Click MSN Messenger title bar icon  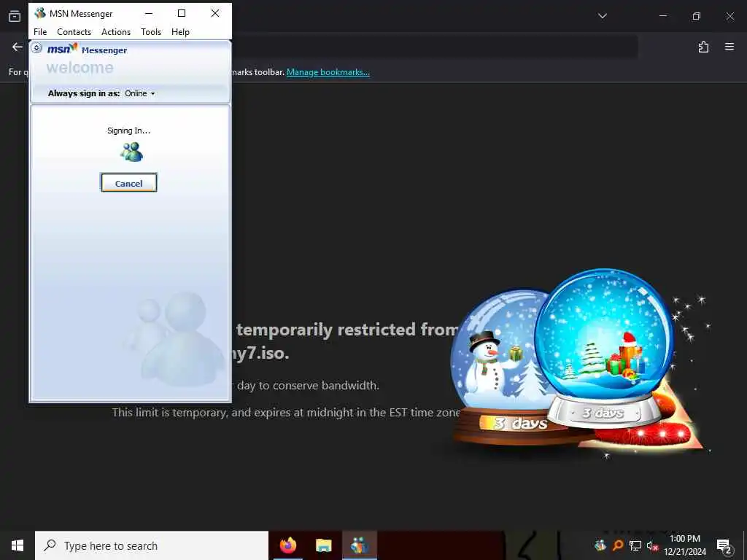(x=40, y=13)
